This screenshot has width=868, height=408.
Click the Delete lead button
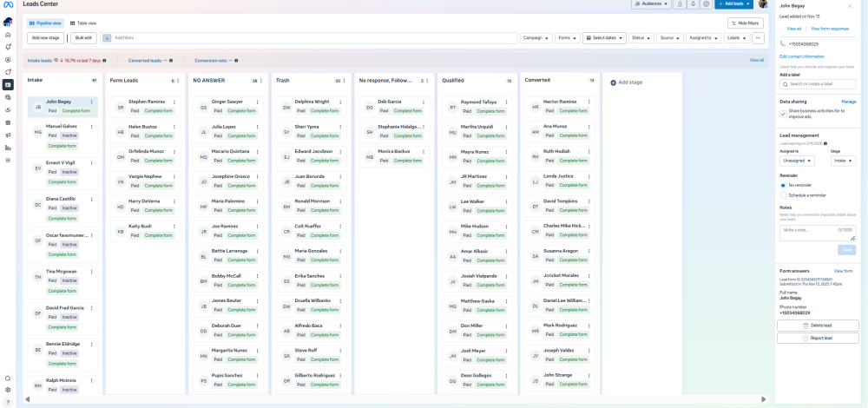click(817, 326)
